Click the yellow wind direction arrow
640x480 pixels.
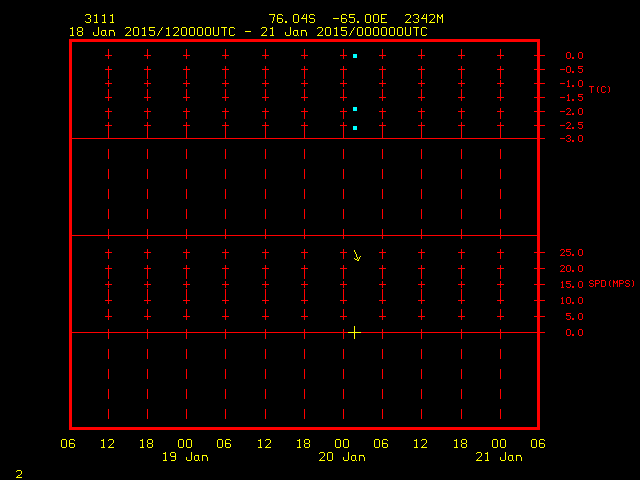coord(357,256)
